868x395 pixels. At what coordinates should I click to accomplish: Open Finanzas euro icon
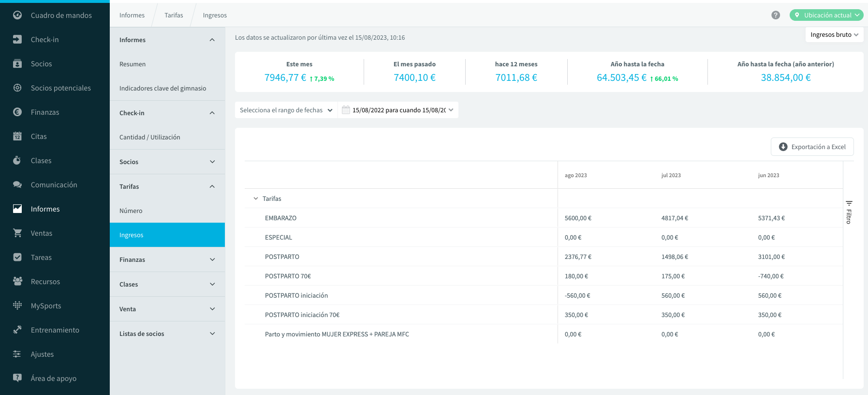[x=17, y=112]
